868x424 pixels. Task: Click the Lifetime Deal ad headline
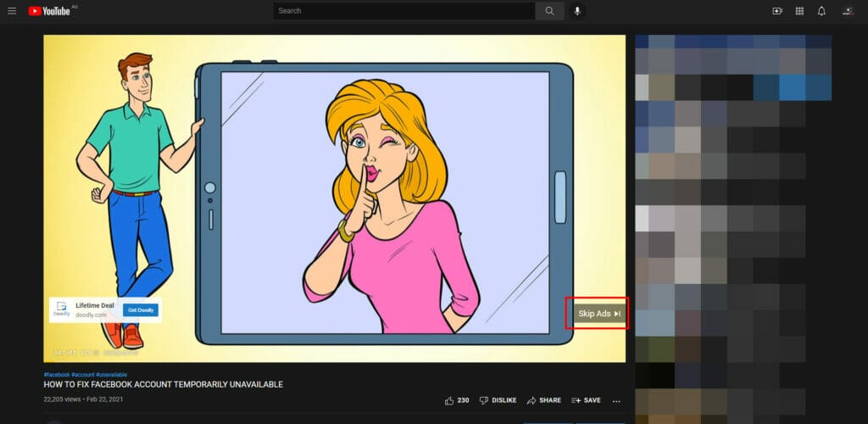pos(95,305)
